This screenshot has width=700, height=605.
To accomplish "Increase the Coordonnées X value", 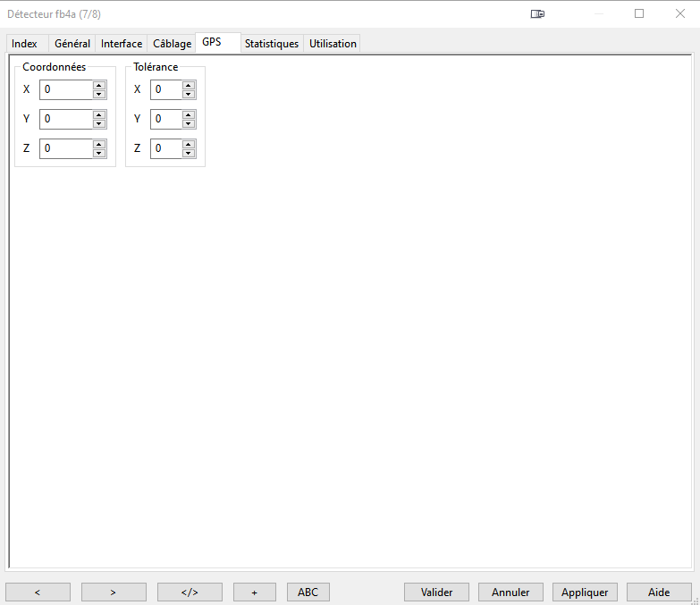I will point(99,86).
